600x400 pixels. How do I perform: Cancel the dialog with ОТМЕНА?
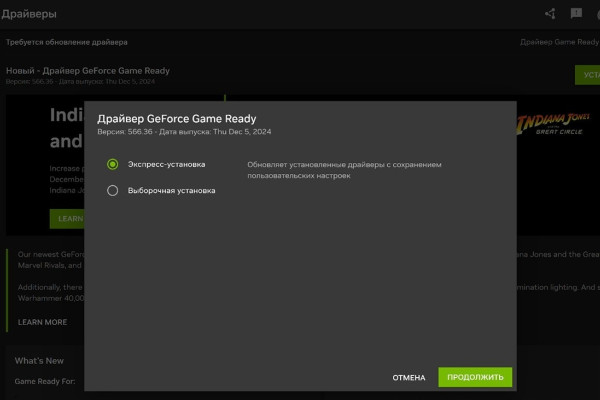point(409,377)
